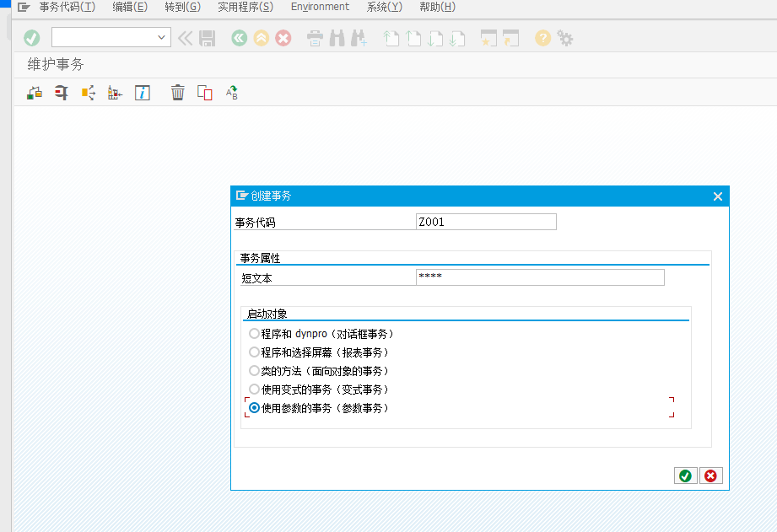Cancel dialog with red X button

pos(710,476)
